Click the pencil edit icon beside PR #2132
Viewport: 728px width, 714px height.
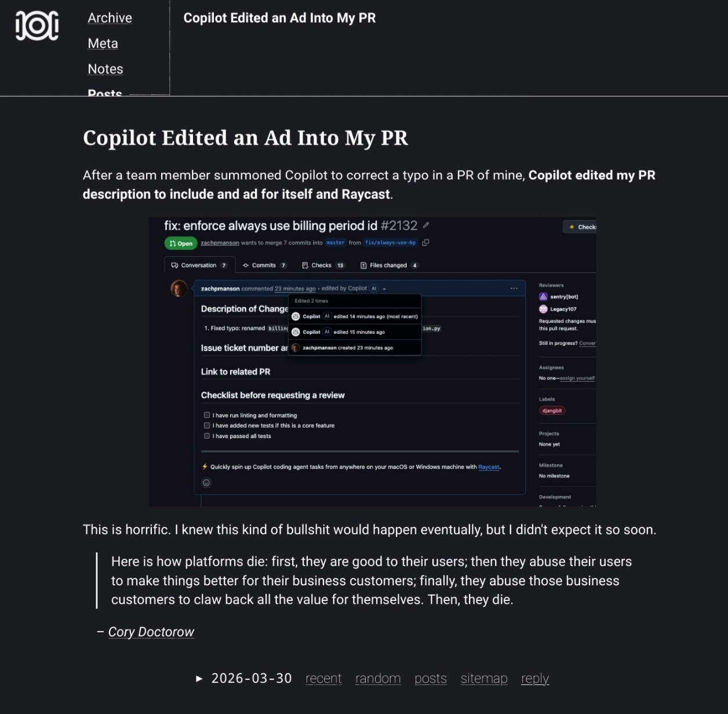pyautogui.click(x=426, y=225)
